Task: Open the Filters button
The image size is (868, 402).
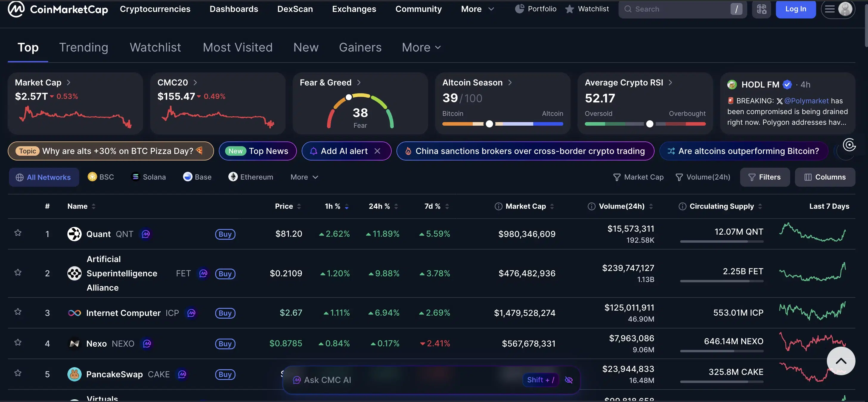Action: coord(765,177)
